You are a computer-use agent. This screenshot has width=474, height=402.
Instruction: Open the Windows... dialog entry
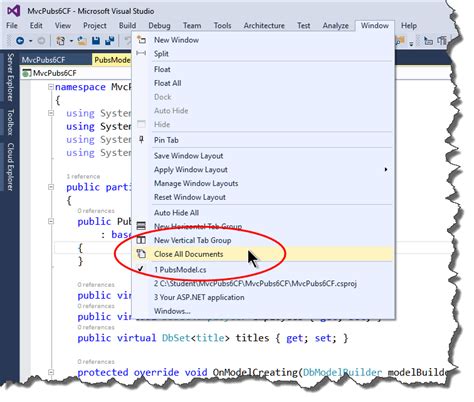pos(263,311)
